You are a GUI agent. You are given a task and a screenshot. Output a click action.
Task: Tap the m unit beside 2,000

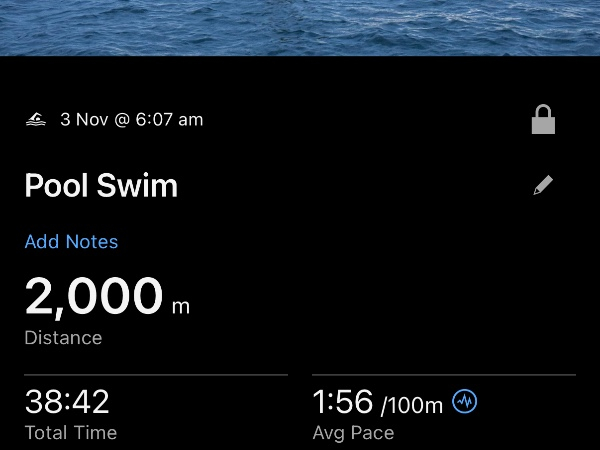pos(181,306)
